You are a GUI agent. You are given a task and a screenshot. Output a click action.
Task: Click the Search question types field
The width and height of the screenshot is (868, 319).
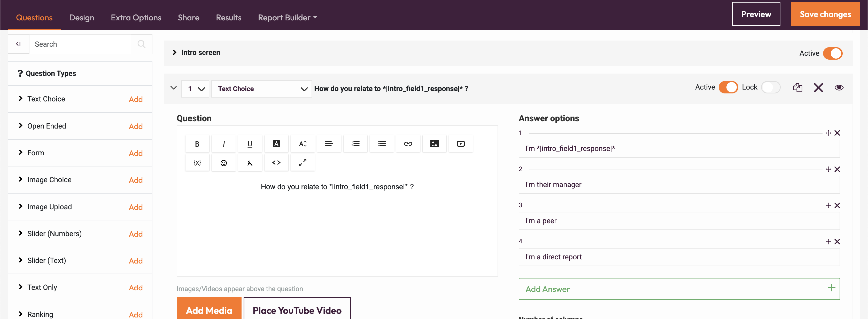coord(81,44)
